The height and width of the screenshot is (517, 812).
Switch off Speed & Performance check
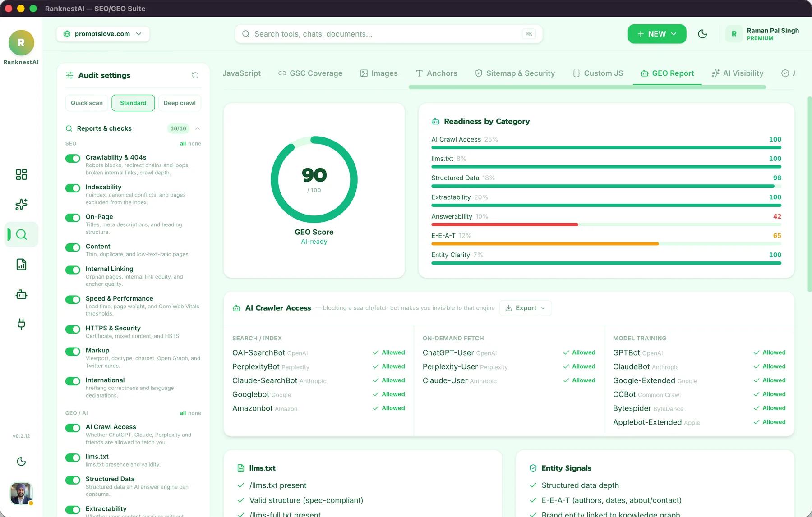coord(73,300)
